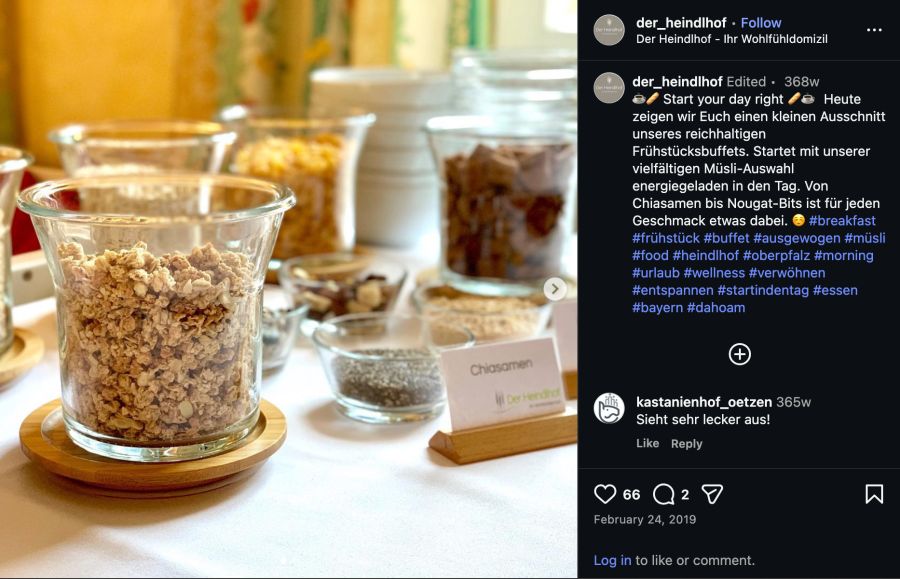The width and height of the screenshot is (900, 579).
Task: Open comments via speech bubble icon
Action: point(664,494)
